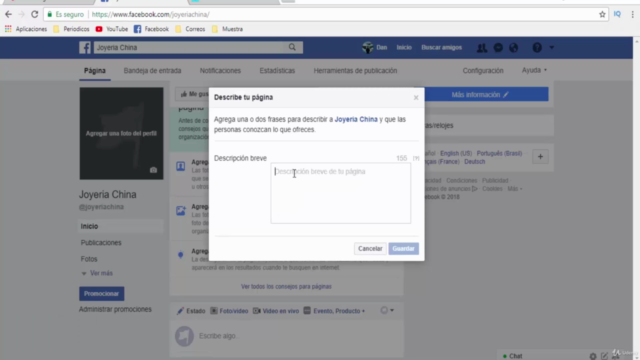Close the Describe tu página dialog

click(416, 98)
